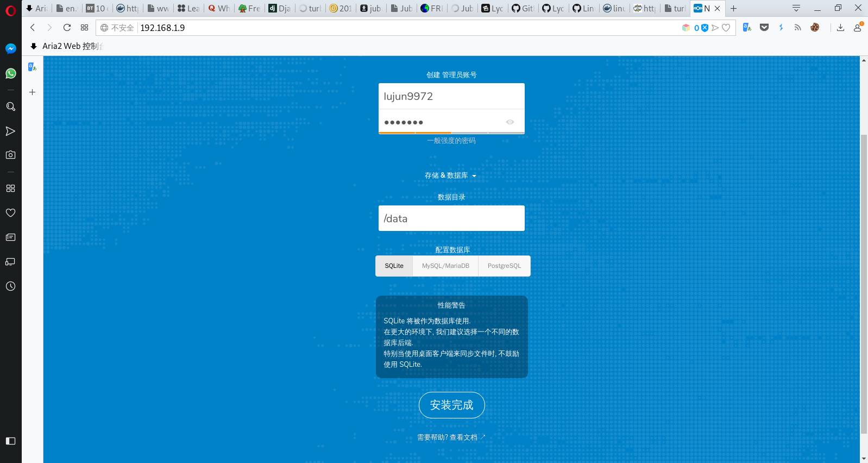This screenshot has width=868, height=463.
Task: Open the Aria2 Web 控制台 bookmark
Action: (x=67, y=46)
